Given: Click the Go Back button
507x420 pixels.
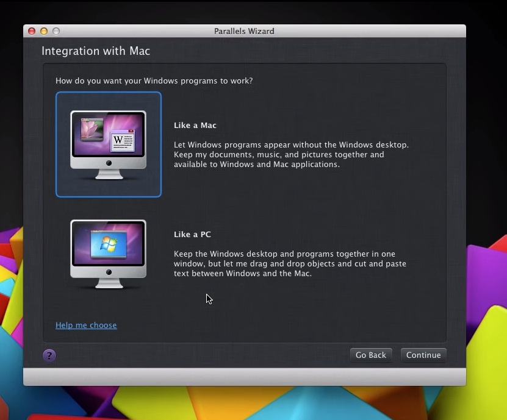Looking at the screenshot, I should point(371,355).
